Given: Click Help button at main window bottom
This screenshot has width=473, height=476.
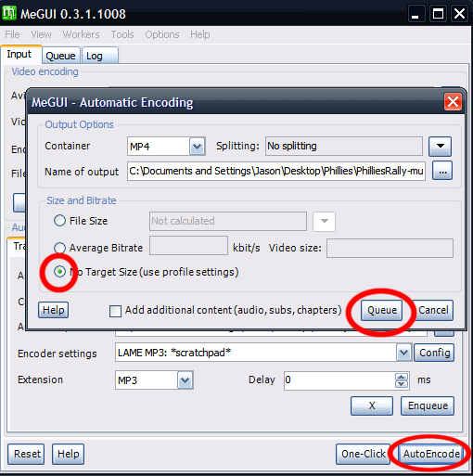Looking at the screenshot, I should tap(68, 454).
